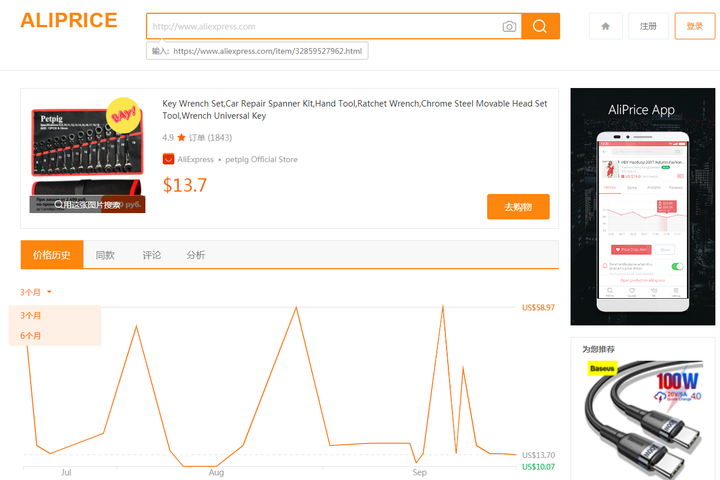The image size is (720, 480).
Task: Click the Aug axis label on chart
Action: [216, 472]
